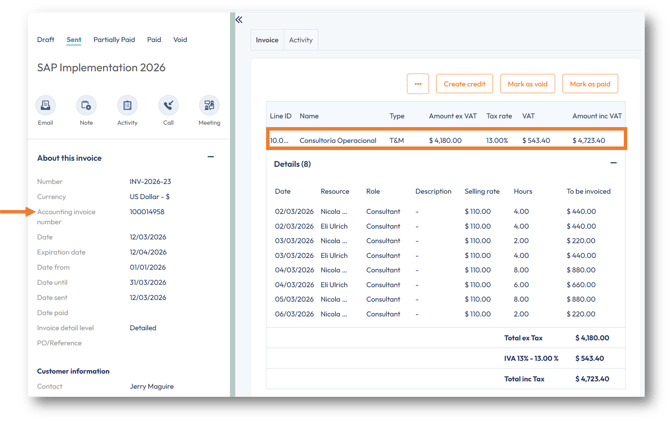Collapse the Details (8) section
Image resolution: width=670 pixels, height=422 pixels.
pos(614,163)
